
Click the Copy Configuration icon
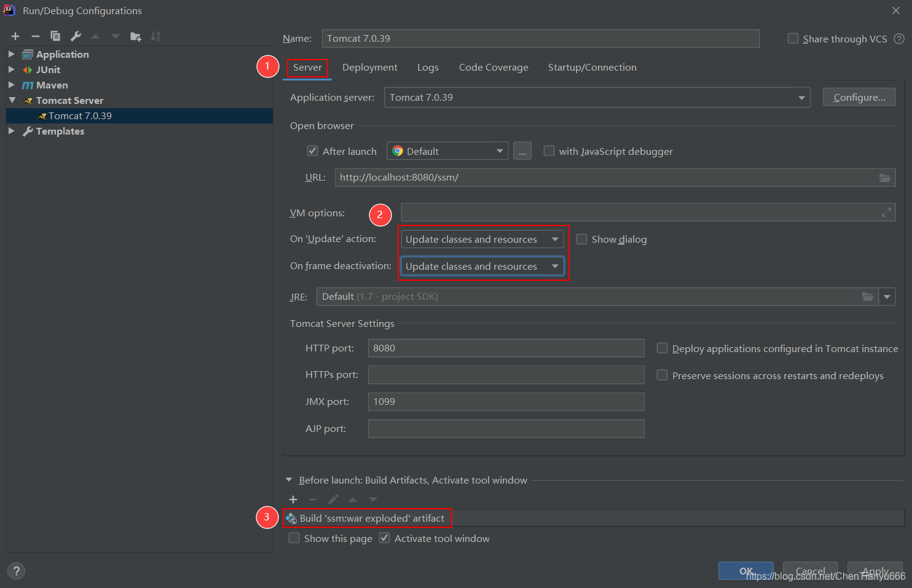(x=55, y=36)
